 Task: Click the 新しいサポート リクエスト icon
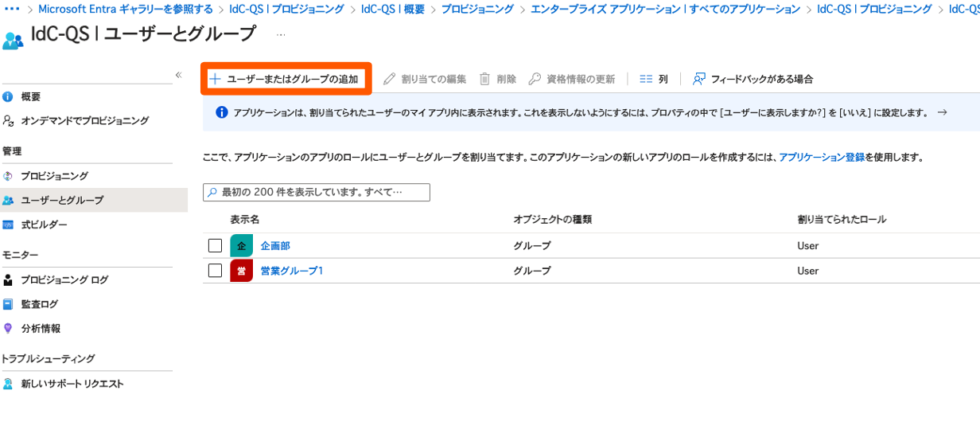8,384
